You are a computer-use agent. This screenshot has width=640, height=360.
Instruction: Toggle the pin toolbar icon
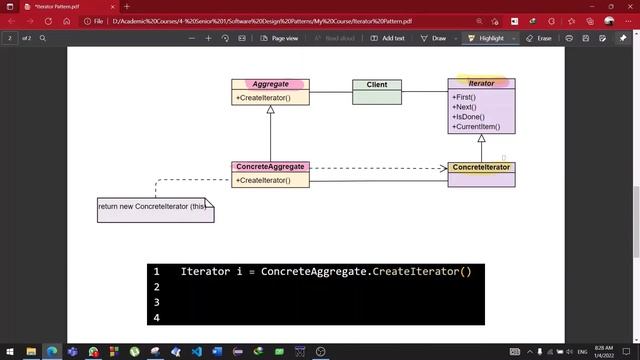(x=623, y=38)
